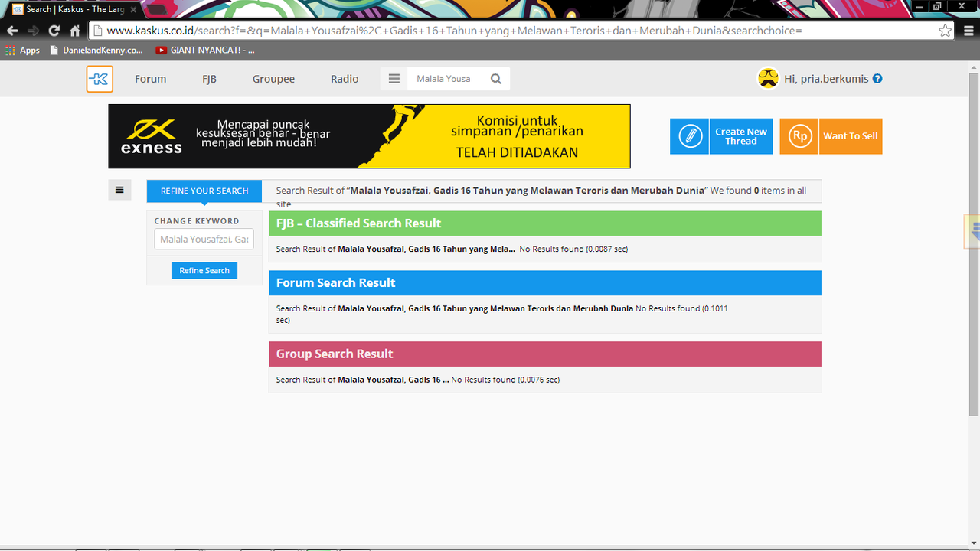
Task: Click the vertical page scrollbar
Action: (x=974, y=245)
